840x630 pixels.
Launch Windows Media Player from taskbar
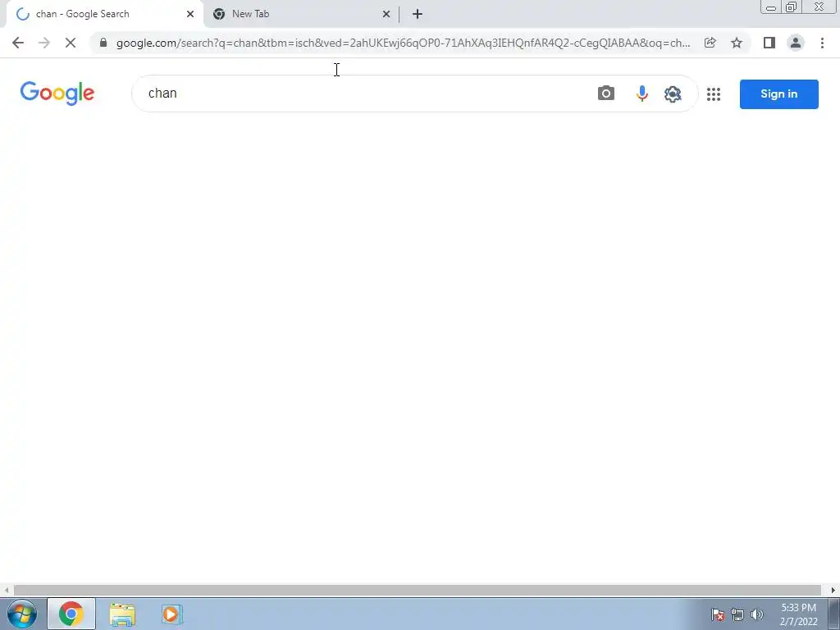171,614
